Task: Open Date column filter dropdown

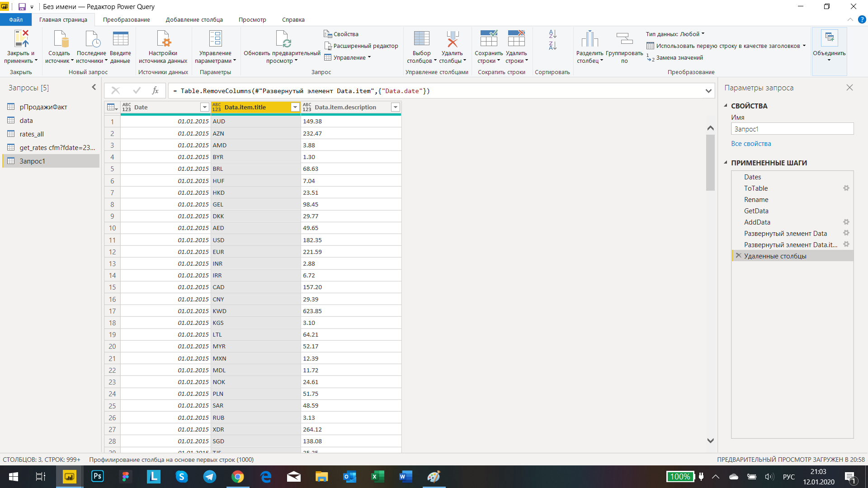Action: point(204,107)
